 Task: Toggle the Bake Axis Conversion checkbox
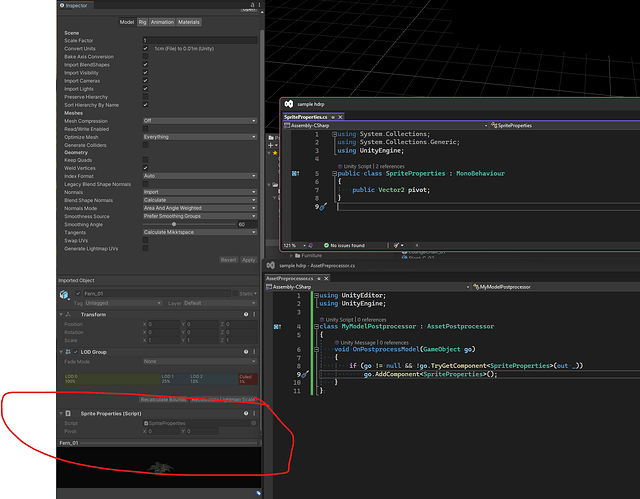[x=146, y=57]
